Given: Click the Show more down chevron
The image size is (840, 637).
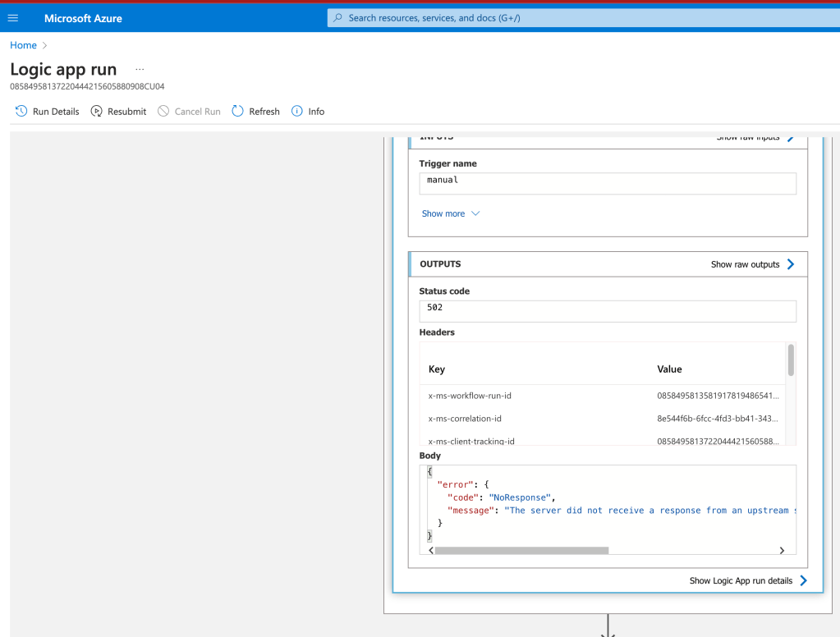Looking at the screenshot, I should click(475, 213).
